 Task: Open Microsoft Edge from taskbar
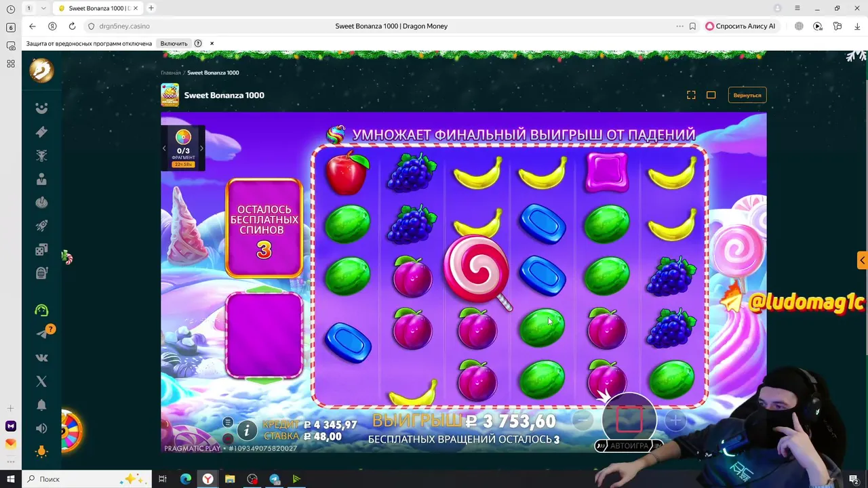(x=186, y=479)
